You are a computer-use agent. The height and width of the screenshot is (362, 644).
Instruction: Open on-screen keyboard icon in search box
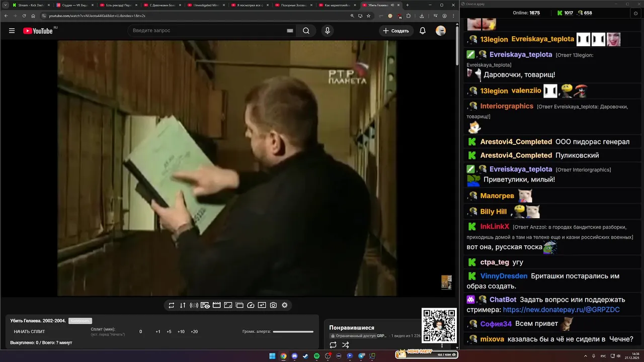point(290,31)
